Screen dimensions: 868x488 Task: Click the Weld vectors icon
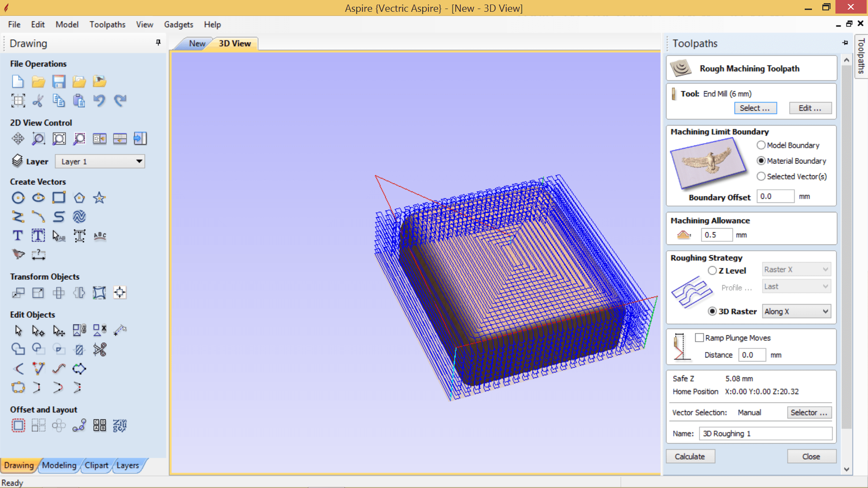(x=18, y=349)
